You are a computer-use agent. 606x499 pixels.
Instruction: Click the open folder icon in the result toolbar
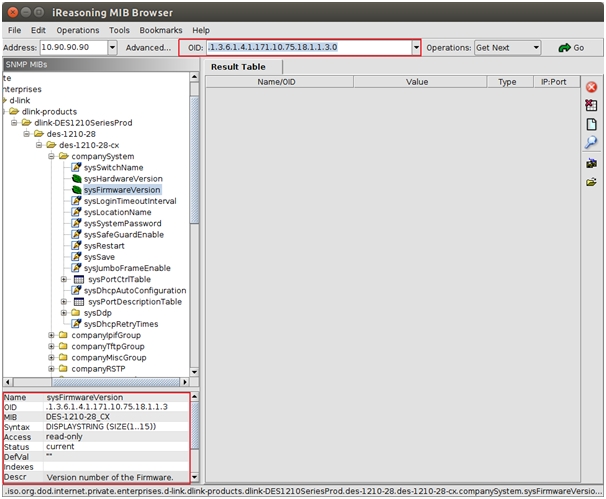(x=591, y=182)
